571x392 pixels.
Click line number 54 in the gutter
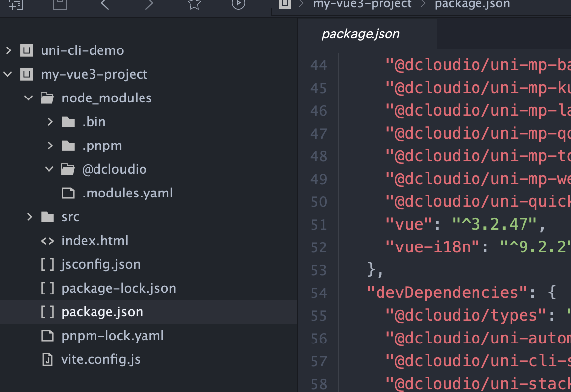coord(319,294)
